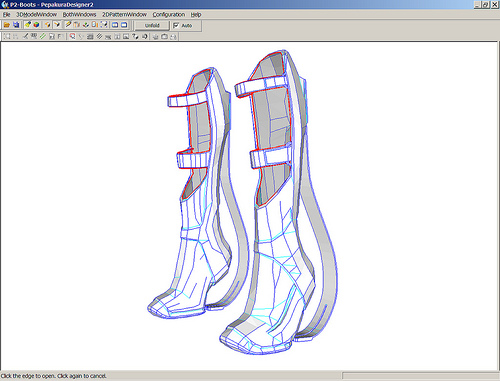Select the orange columns icon in the top toolbar
The height and width of the screenshot is (381, 500).
[x=77, y=25]
